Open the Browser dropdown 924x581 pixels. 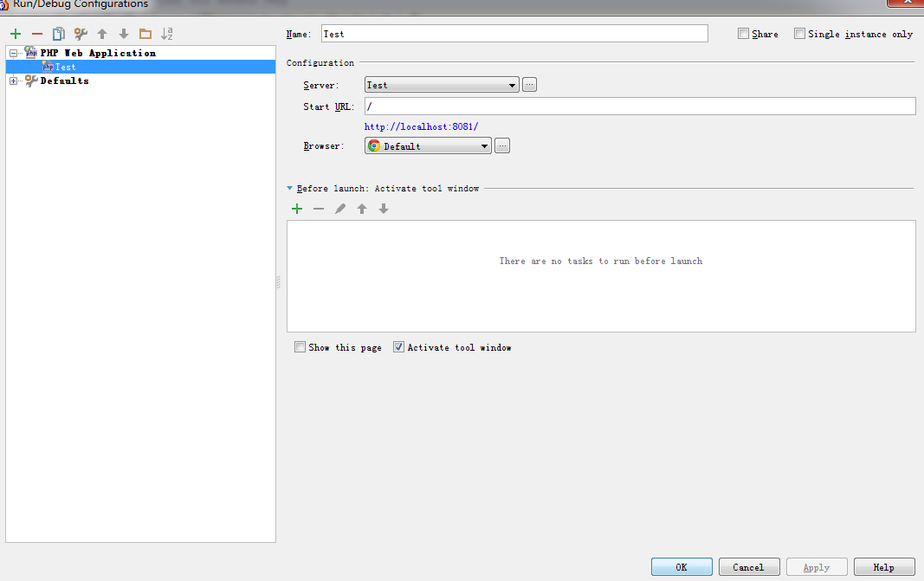[x=428, y=145]
